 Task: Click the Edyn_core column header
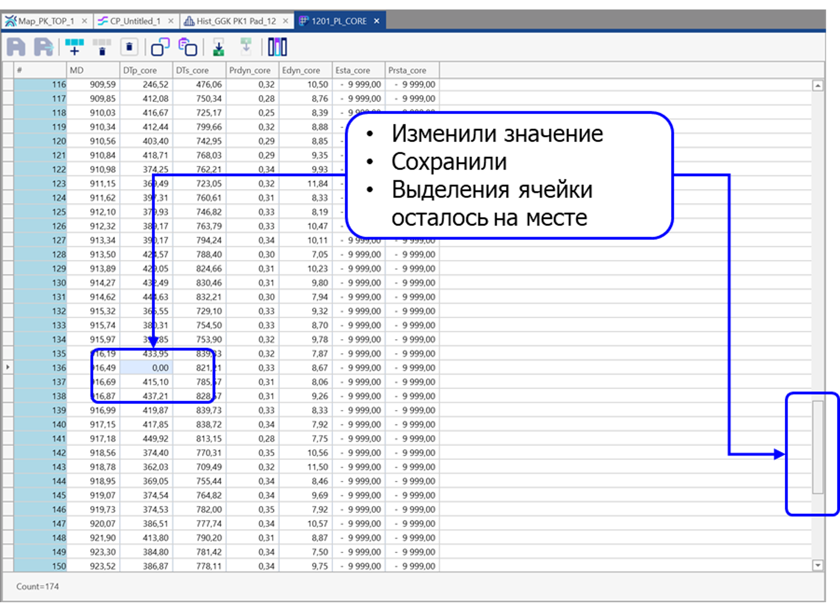[306, 70]
